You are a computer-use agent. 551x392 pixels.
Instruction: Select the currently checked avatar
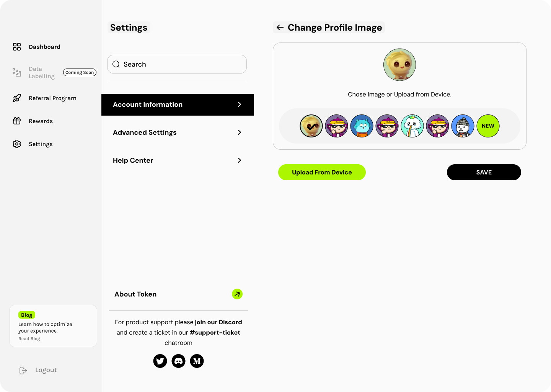tap(311, 126)
